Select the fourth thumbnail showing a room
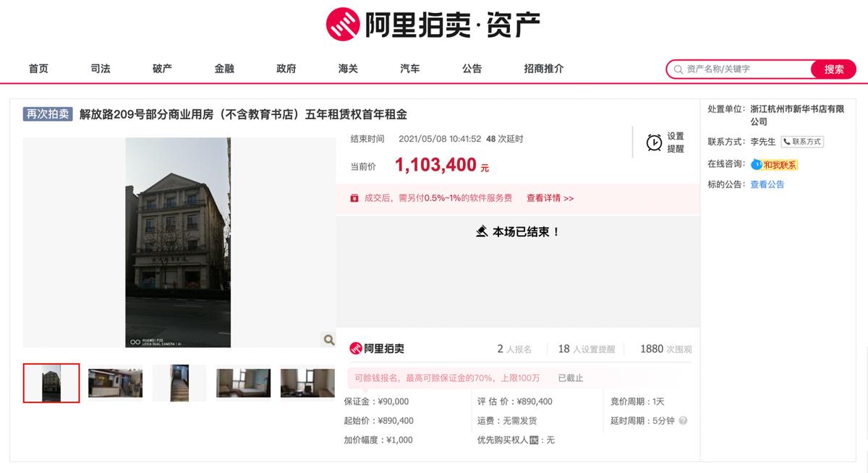This screenshot has height=473, width=868. 244,383
